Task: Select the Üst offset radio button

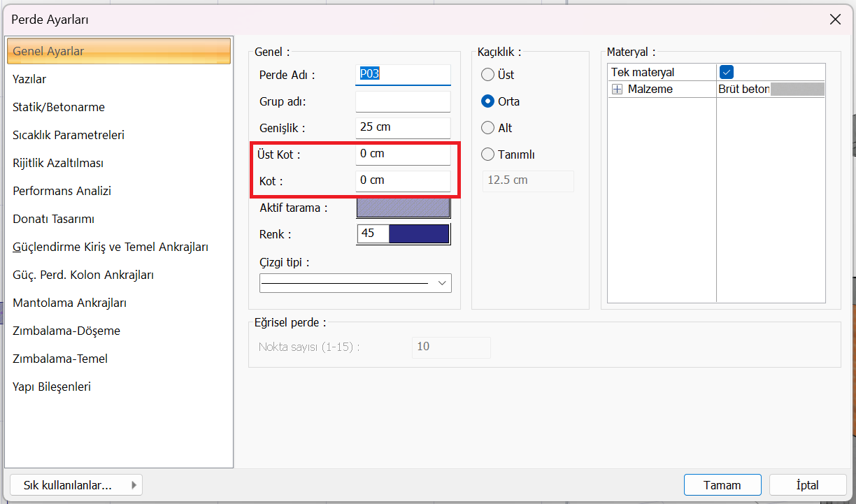Action: tap(487, 75)
